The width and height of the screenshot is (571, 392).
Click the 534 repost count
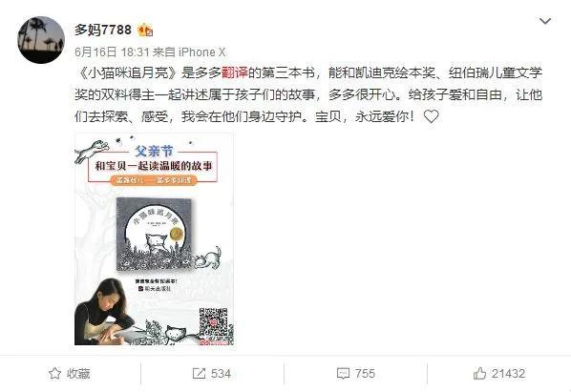(x=221, y=374)
